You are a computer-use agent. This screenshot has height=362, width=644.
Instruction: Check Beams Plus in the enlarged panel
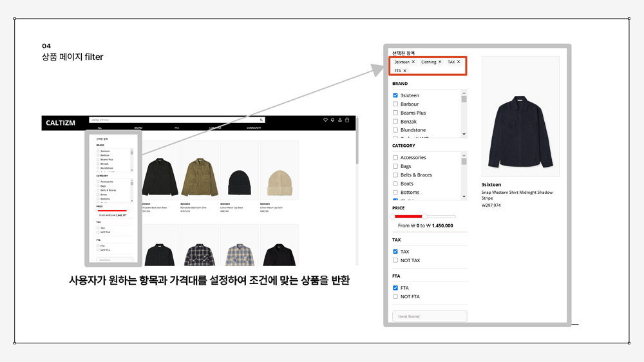(x=395, y=113)
